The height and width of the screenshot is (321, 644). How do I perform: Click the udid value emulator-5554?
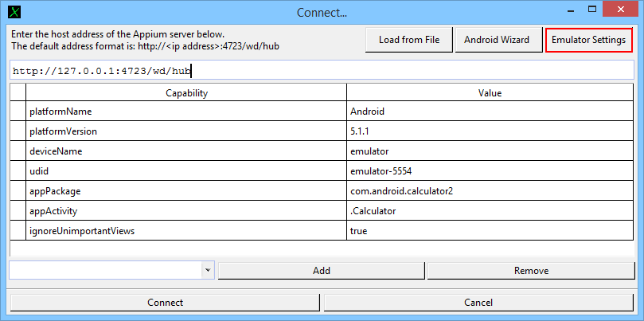(490, 171)
